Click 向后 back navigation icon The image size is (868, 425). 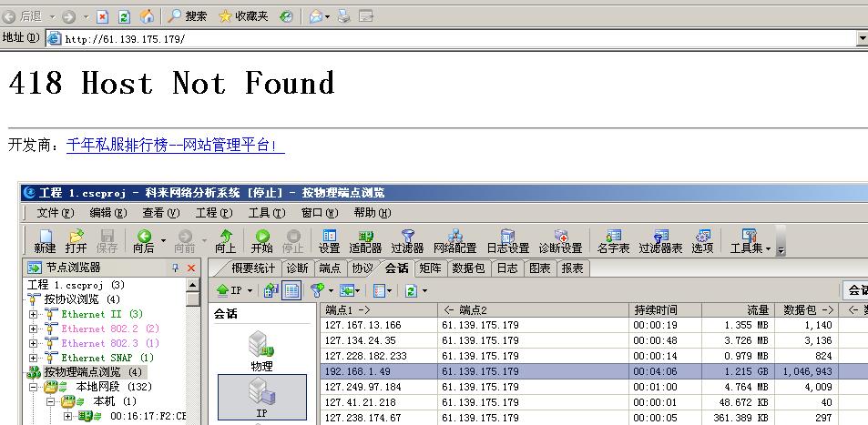tap(144, 242)
